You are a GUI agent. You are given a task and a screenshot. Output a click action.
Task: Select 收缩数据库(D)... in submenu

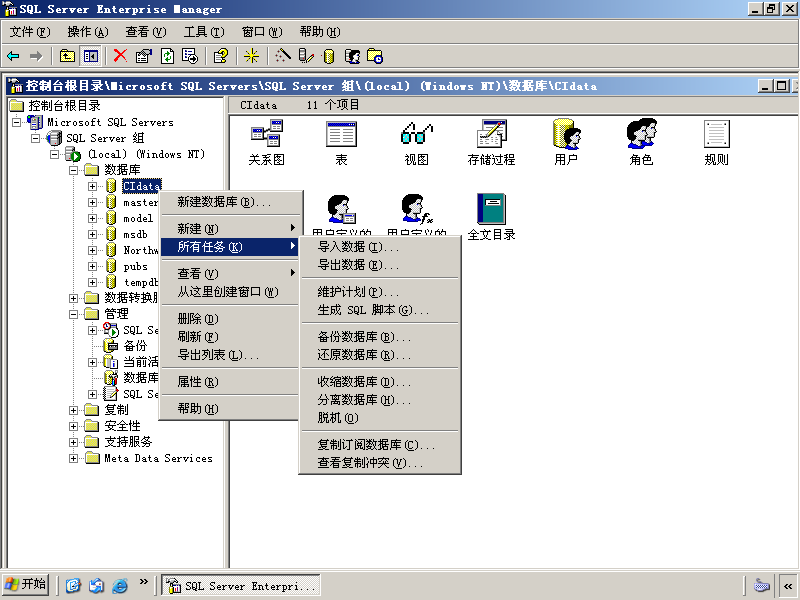click(380, 382)
